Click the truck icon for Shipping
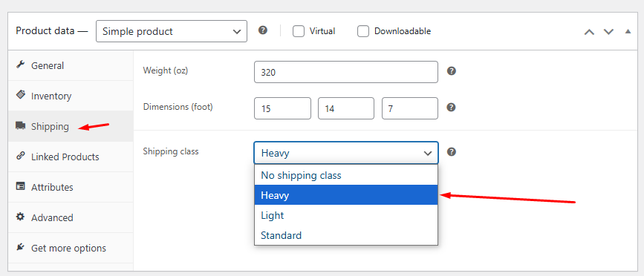Viewport: 644px width, 276px height. tap(20, 126)
